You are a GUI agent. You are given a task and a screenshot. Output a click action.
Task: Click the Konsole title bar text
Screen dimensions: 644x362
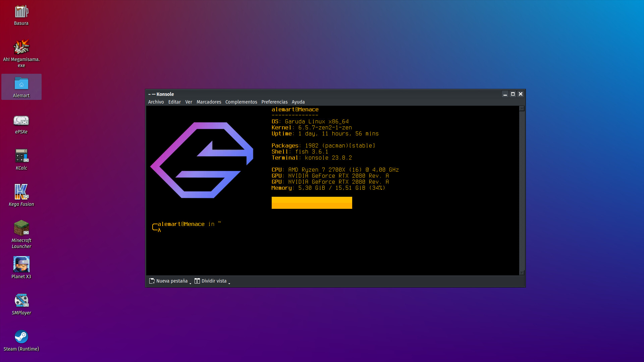click(x=161, y=94)
